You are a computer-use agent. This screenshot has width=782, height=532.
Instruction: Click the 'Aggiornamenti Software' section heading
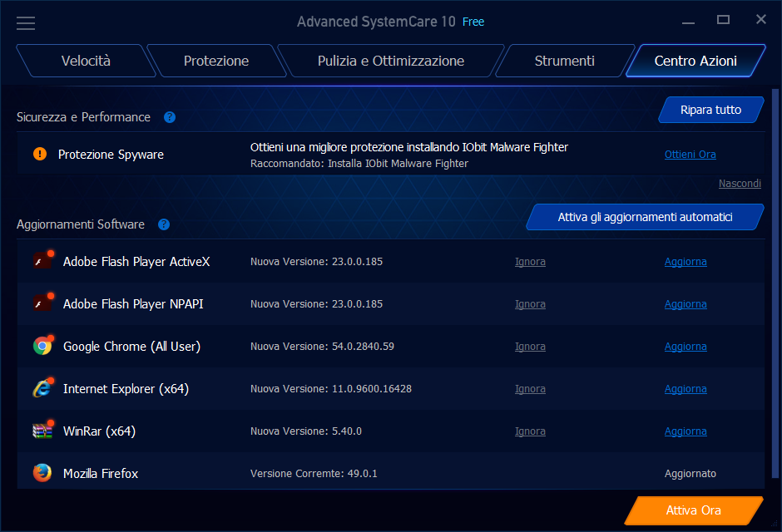(81, 224)
